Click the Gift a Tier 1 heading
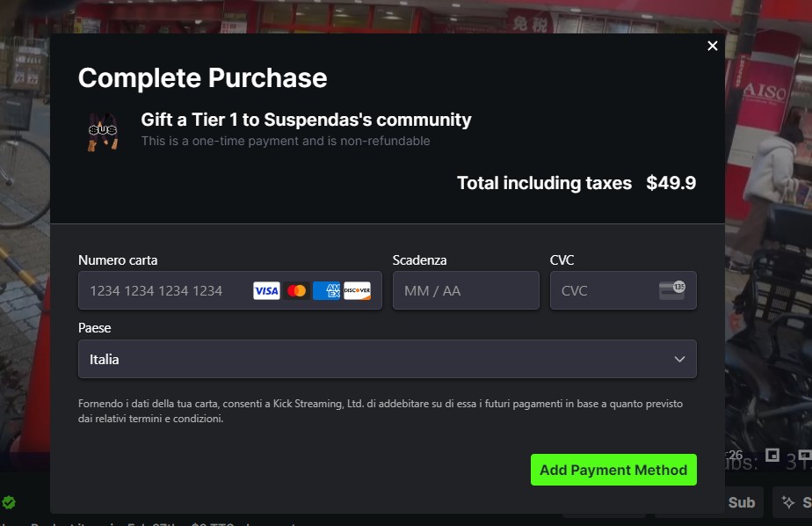The width and height of the screenshot is (812, 526). point(306,120)
